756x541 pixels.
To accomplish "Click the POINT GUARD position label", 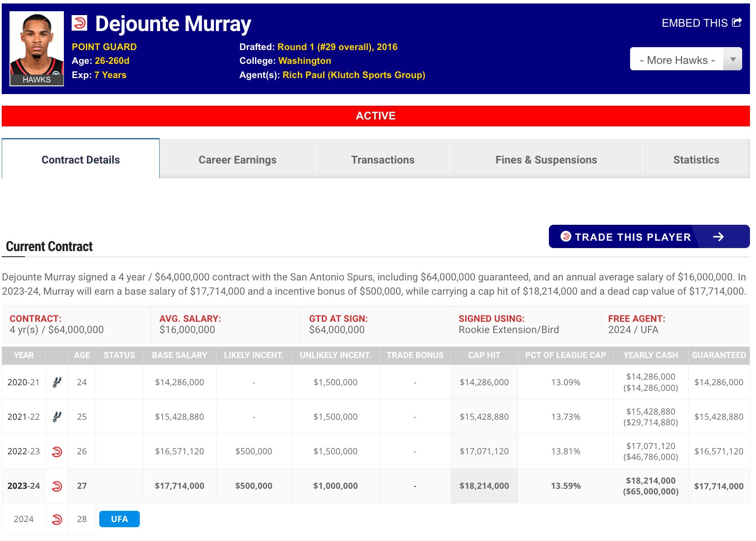I will point(104,47).
